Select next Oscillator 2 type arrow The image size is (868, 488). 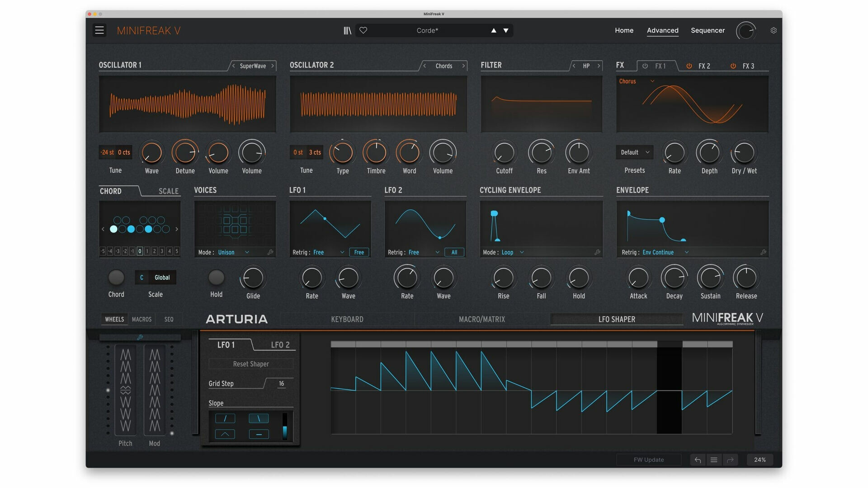463,66
